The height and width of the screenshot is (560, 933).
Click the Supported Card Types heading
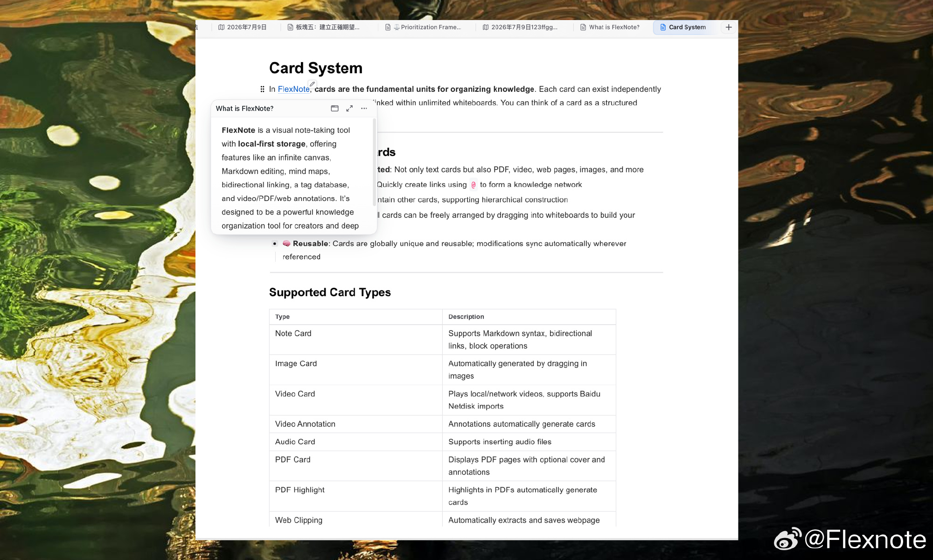(330, 292)
